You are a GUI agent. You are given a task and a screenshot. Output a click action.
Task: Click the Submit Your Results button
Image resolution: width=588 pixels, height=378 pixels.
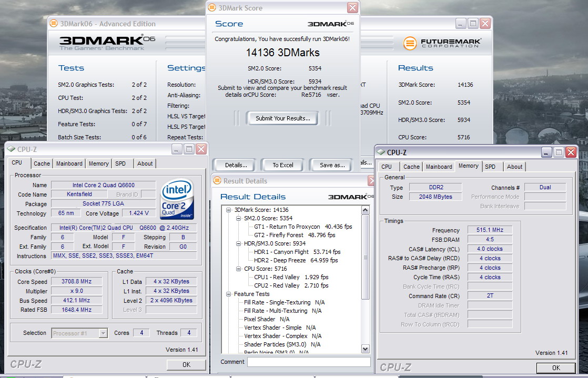pyautogui.click(x=283, y=118)
